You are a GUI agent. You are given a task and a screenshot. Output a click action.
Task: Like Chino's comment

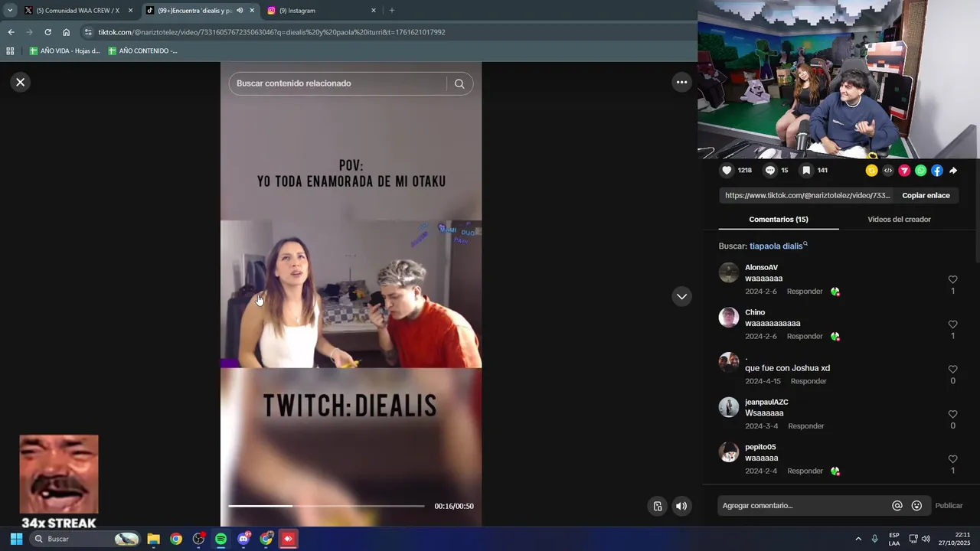point(952,324)
